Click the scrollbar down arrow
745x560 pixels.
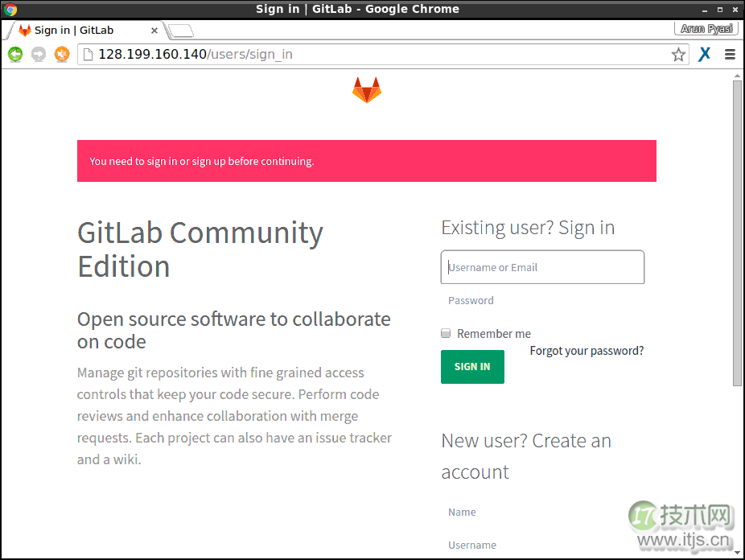tap(737, 553)
